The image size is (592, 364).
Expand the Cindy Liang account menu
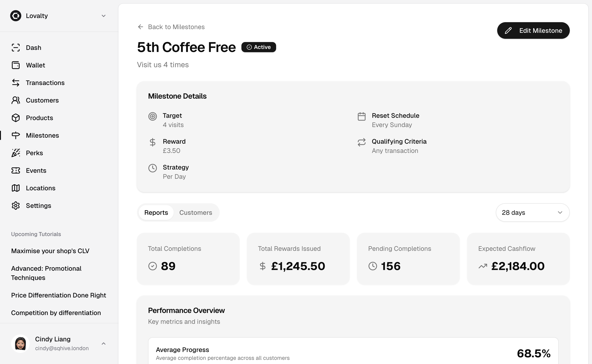[x=104, y=343]
